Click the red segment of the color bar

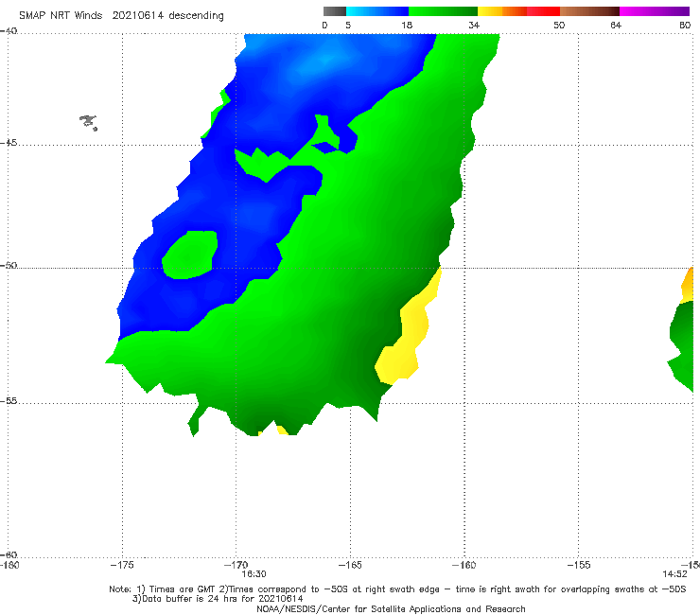click(543, 11)
